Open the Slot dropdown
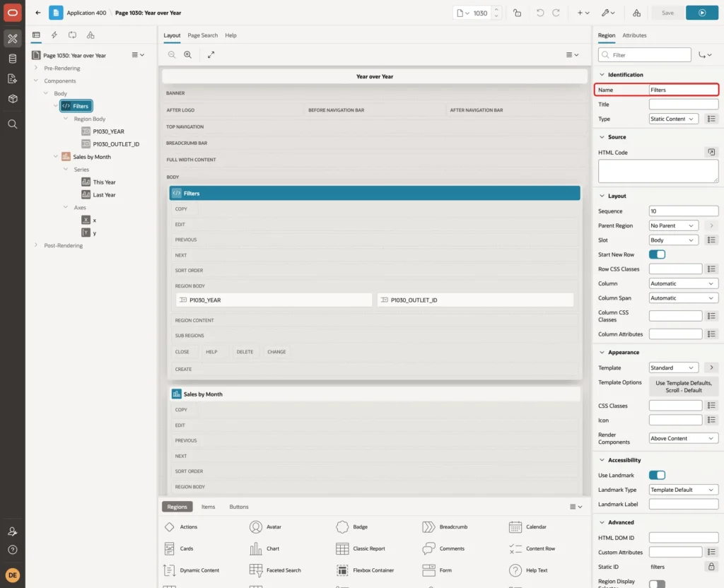724x588 pixels. click(x=674, y=240)
